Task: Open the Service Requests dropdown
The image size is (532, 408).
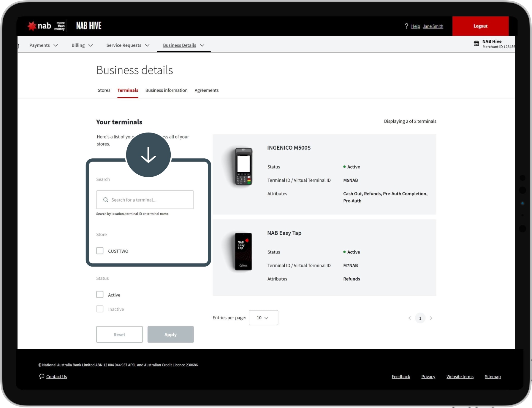Action: [128, 45]
